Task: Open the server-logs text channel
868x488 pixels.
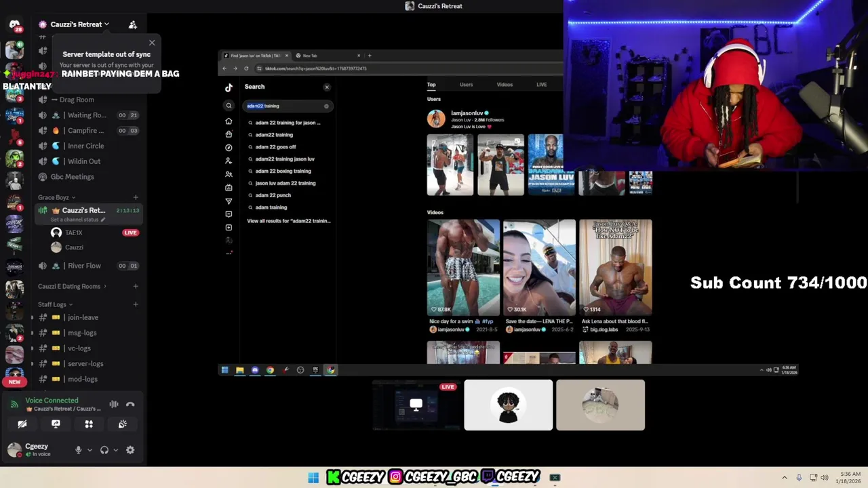Action: [88, 364]
